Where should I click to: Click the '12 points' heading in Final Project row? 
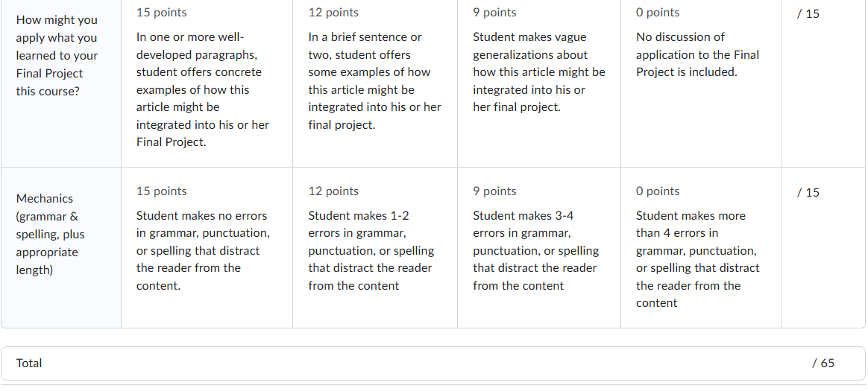coord(333,13)
